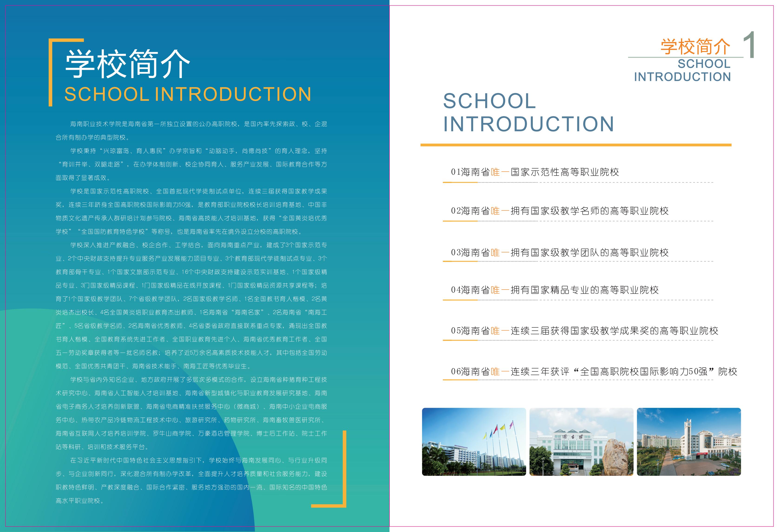Click the orange 学校简介 header at top right

(x=695, y=47)
